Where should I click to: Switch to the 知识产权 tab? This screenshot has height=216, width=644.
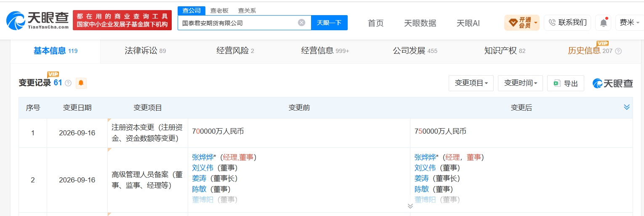click(505, 51)
